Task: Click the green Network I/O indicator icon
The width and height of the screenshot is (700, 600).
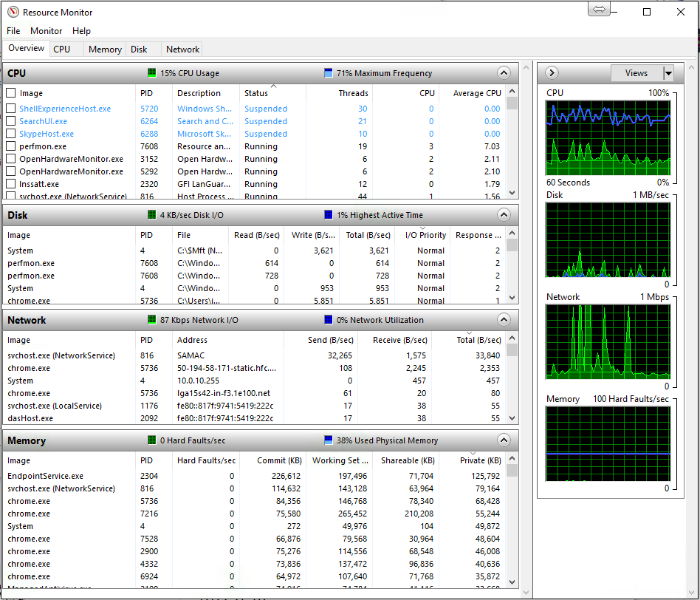Action: coord(152,320)
